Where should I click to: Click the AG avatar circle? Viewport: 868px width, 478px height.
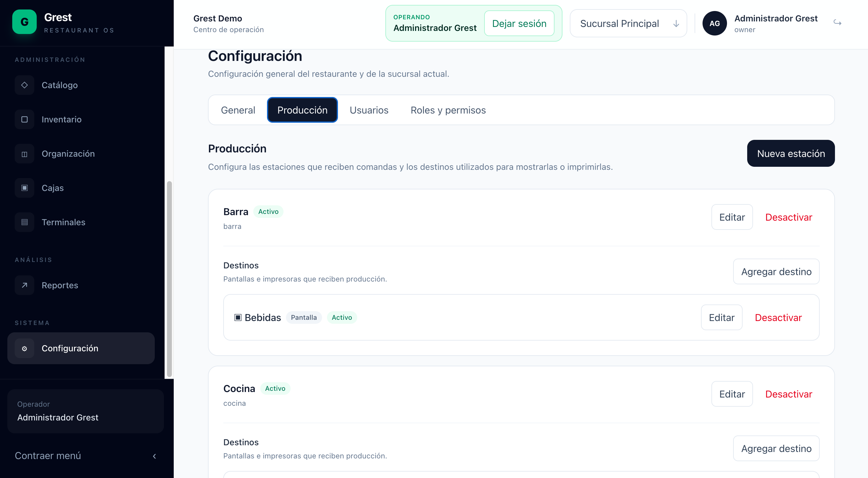[x=714, y=23]
